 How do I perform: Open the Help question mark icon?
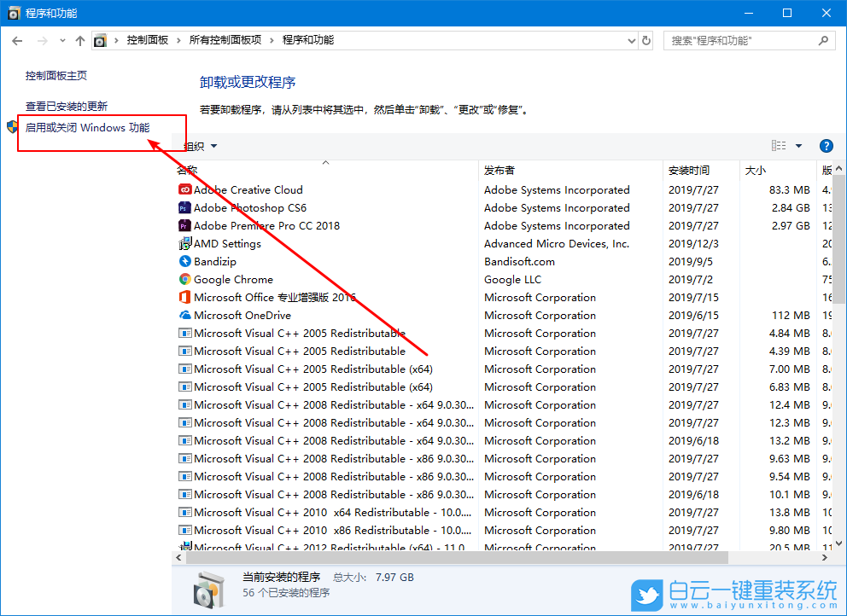(826, 145)
